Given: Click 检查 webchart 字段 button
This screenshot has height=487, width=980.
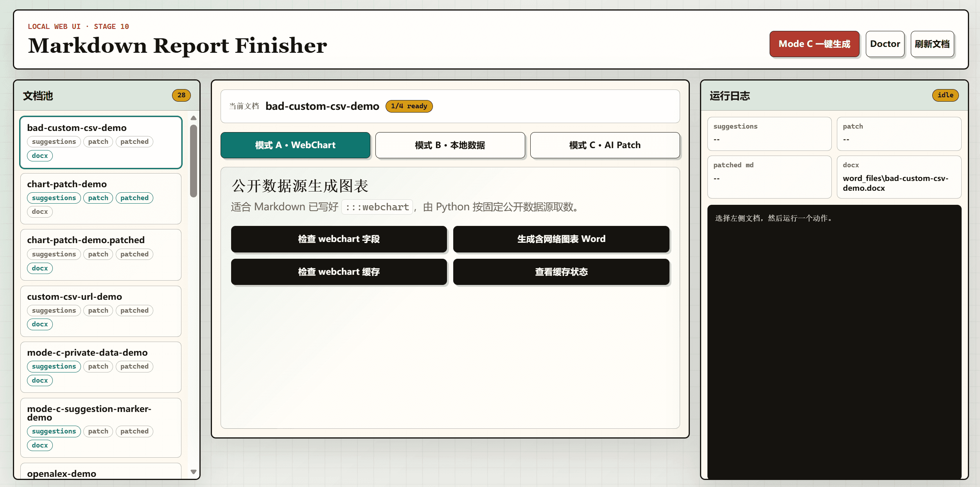Looking at the screenshot, I should click(x=339, y=239).
